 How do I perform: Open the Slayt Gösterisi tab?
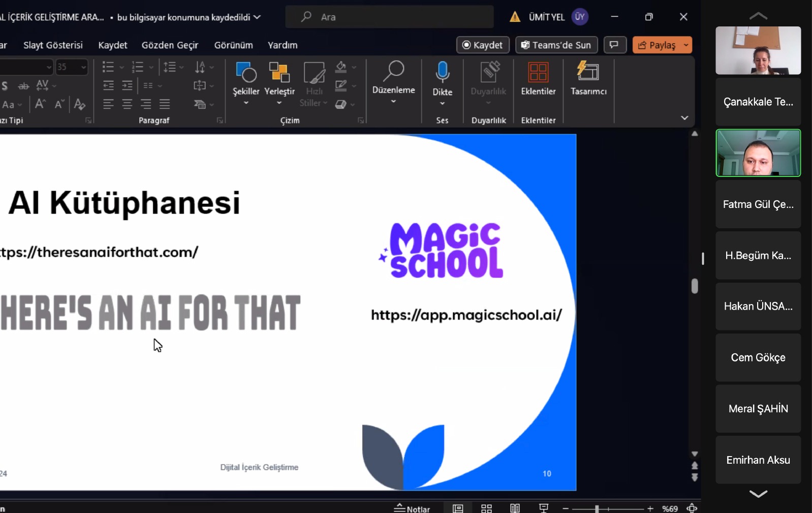(53, 45)
